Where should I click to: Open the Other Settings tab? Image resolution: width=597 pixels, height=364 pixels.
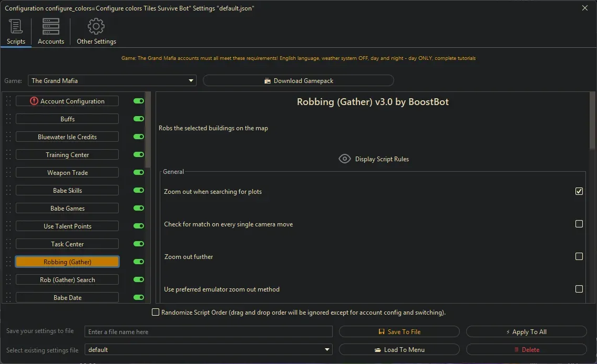click(x=96, y=32)
